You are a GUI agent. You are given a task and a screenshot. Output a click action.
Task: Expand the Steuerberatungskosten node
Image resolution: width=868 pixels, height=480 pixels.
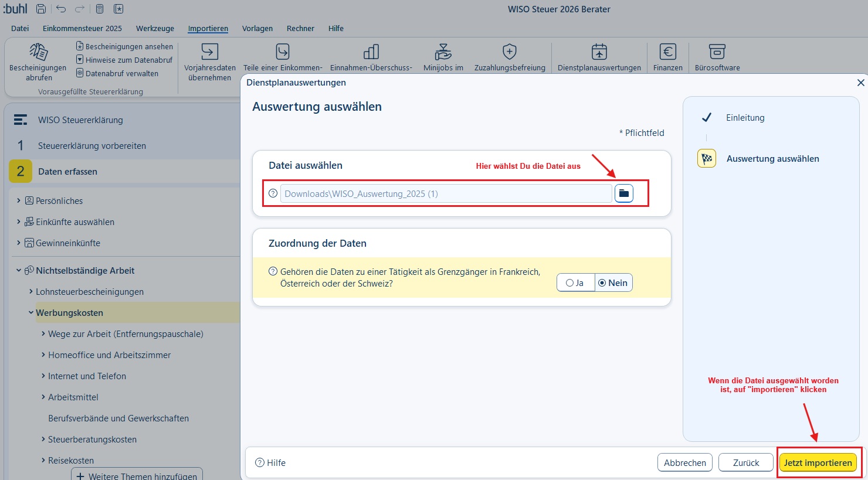click(x=43, y=439)
